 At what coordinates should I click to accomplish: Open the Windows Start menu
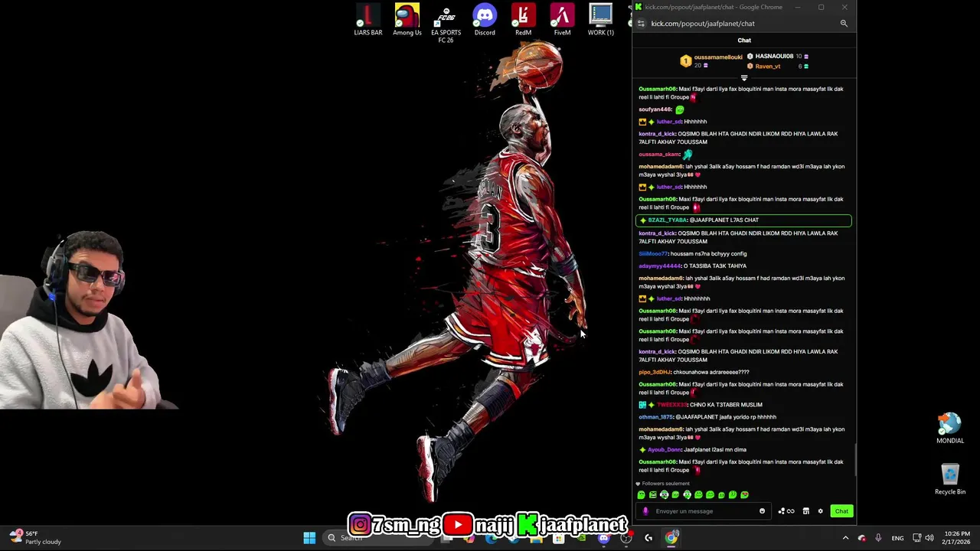pyautogui.click(x=309, y=538)
